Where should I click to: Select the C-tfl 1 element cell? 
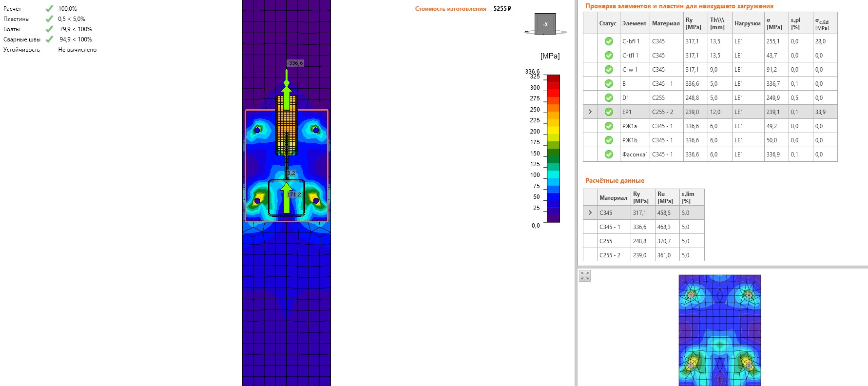634,56
